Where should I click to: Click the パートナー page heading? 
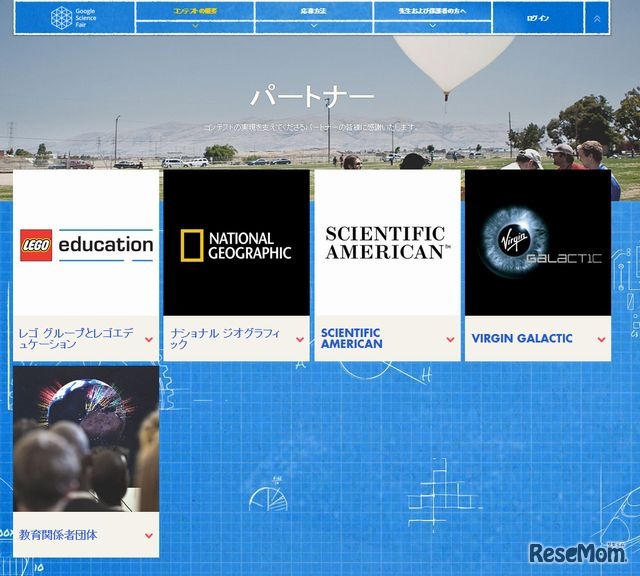coord(312,97)
